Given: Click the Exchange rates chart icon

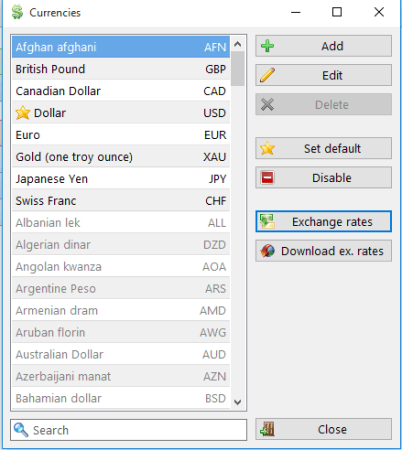Looking at the screenshot, I should pyautogui.click(x=267, y=222).
